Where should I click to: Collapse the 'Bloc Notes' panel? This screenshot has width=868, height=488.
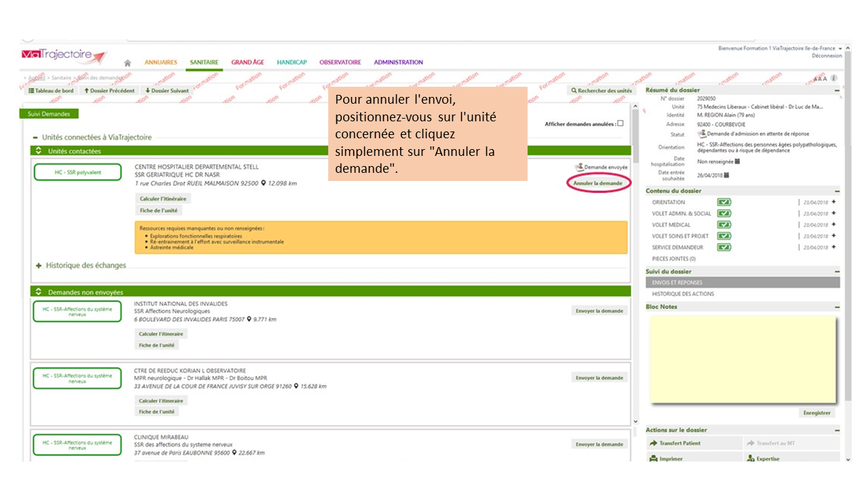[x=836, y=307]
